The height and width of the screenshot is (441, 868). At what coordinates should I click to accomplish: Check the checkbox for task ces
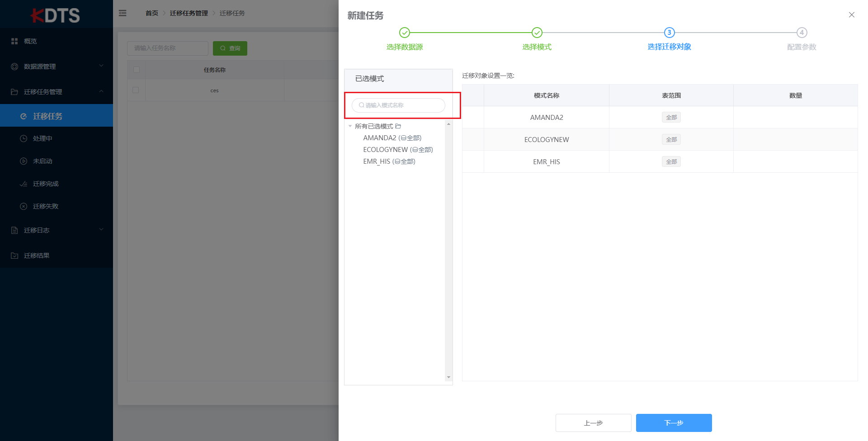tap(136, 90)
